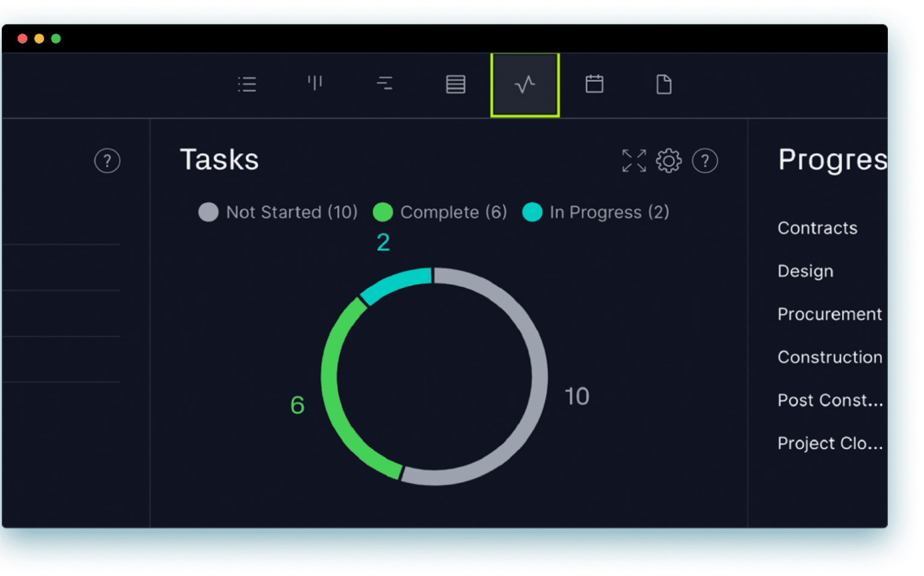
Task: Open the table/sheet view icon
Action: tap(455, 84)
